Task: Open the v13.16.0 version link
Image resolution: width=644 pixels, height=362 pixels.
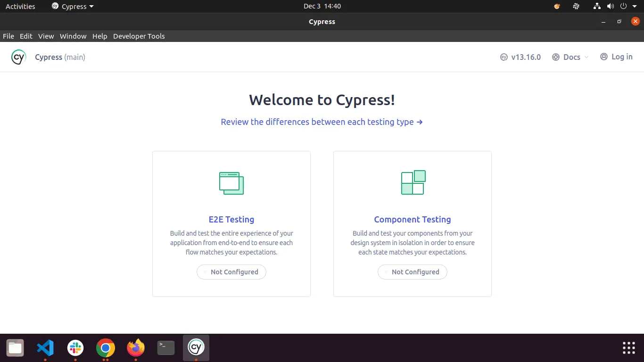Action: pos(520,57)
